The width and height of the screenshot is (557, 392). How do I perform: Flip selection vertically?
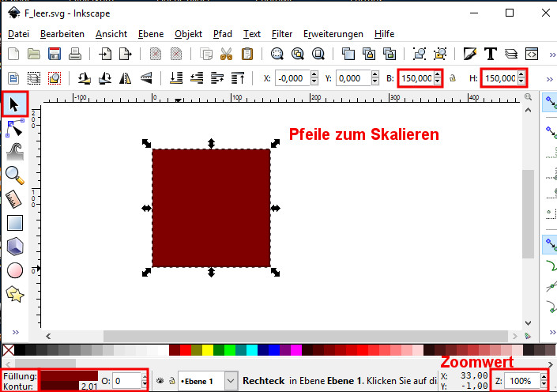[146, 77]
